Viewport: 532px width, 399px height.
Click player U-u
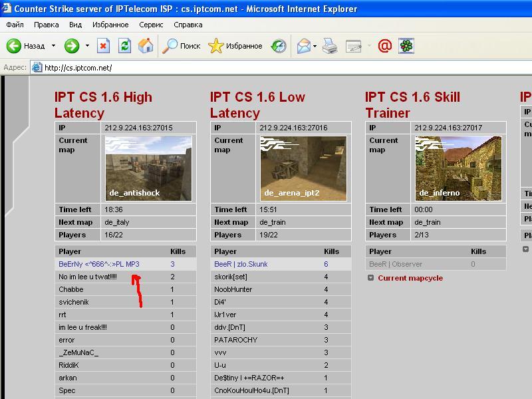click(x=220, y=365)
